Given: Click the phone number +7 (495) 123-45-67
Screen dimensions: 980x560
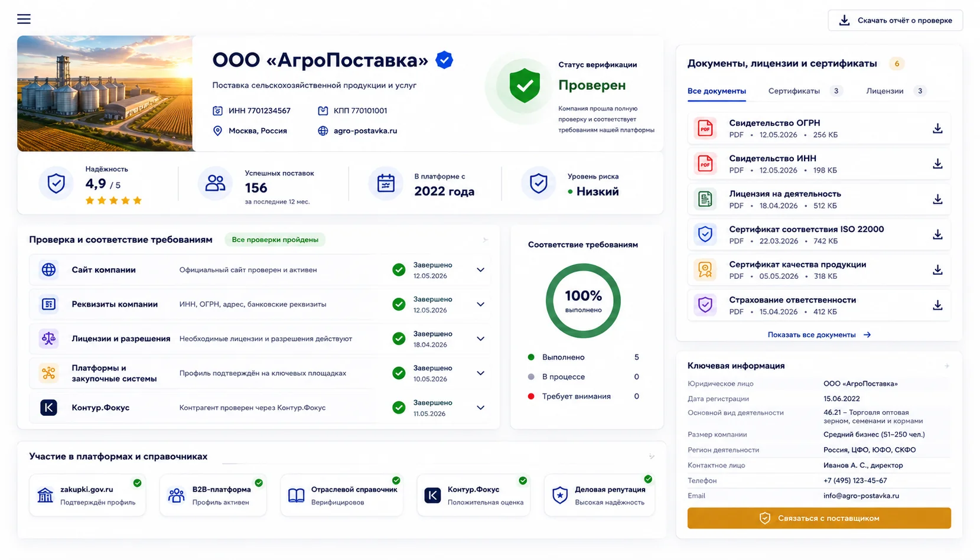Looking at the screenshot, I should [x=855, y=480].
